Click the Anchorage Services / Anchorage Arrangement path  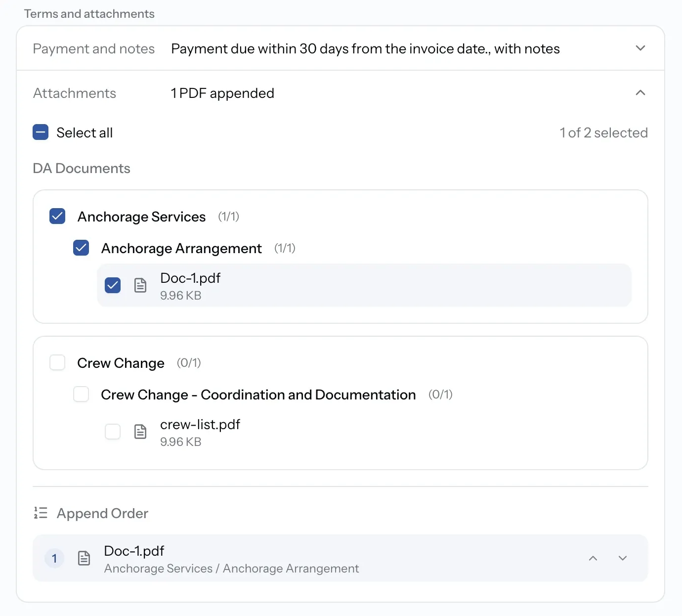231,569
